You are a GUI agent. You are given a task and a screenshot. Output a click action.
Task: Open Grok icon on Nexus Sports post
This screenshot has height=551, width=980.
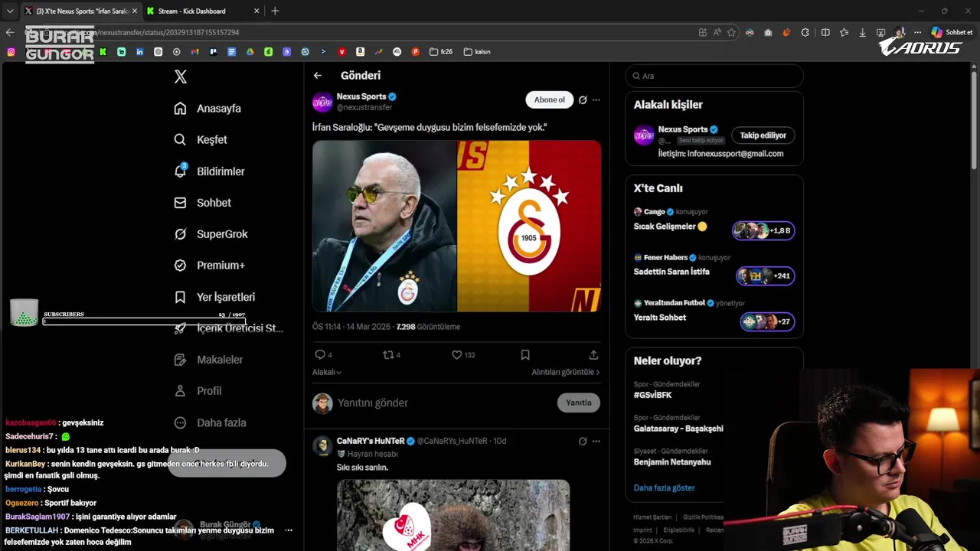pyautogui.click(x=583, y=99)
